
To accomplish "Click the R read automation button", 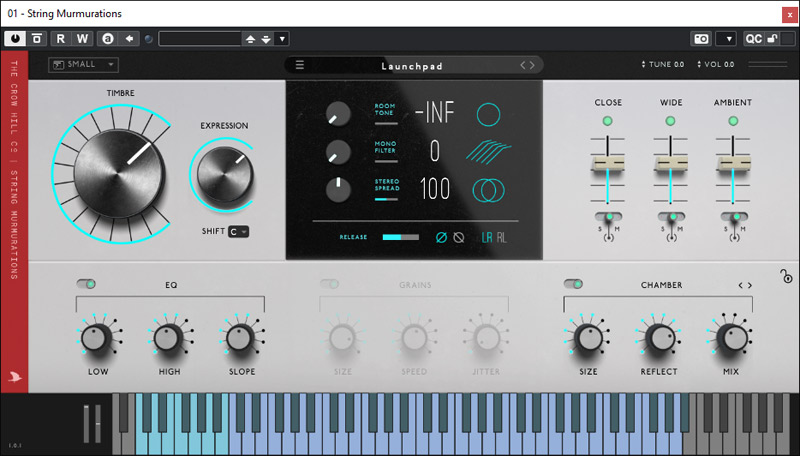I will [60, 39].
